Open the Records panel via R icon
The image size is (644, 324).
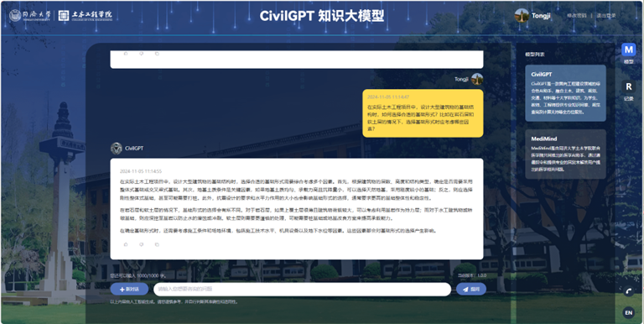[628, 86]
